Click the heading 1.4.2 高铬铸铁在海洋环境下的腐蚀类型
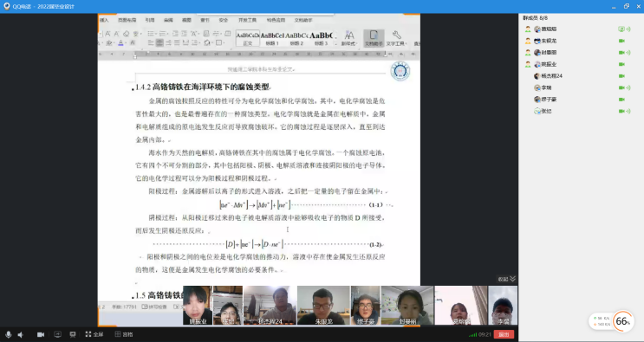 (203, 87)
